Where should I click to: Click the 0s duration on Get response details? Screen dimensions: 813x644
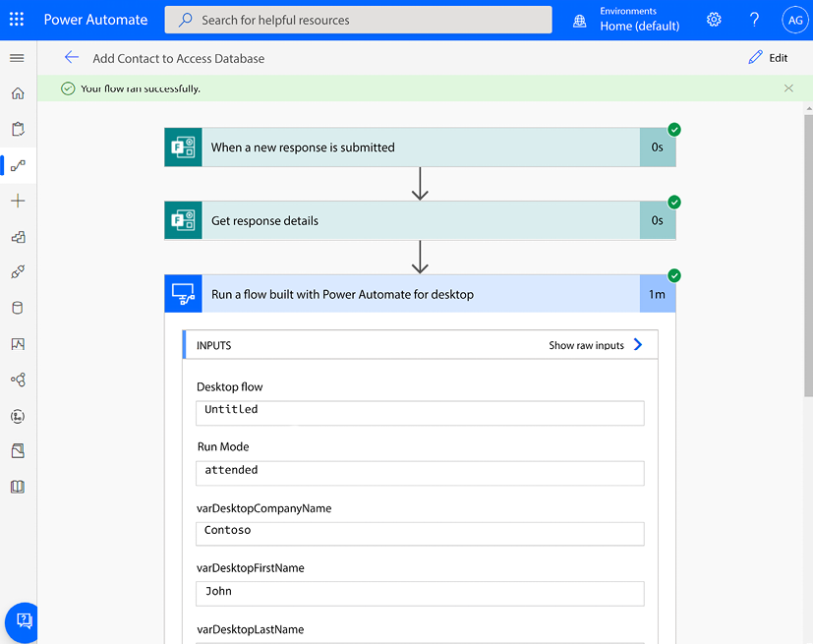pos(658,220)
